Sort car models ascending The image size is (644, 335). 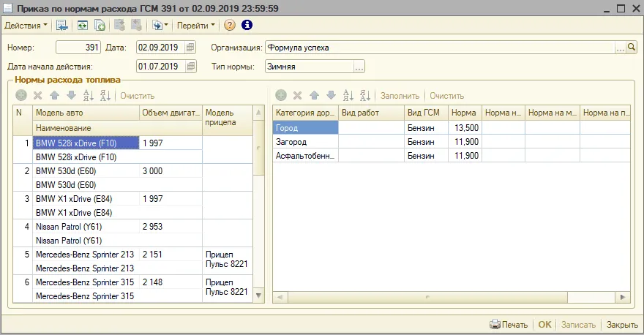pyautogui.click(x=89, y=96)
